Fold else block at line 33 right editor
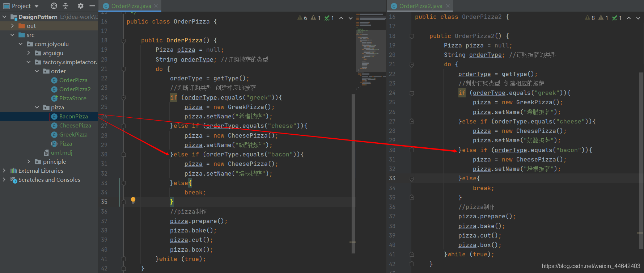Screen dimensions: 644x273 [x=411, y=178]
